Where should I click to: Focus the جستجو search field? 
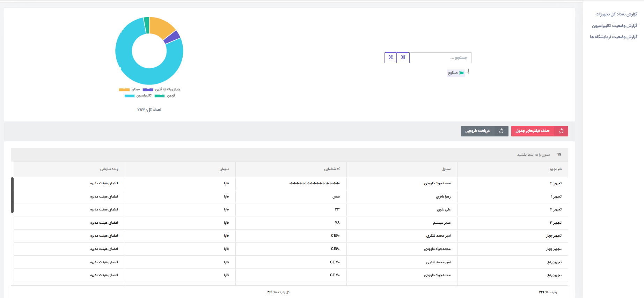pyautogui.click(x=441, y=58)
